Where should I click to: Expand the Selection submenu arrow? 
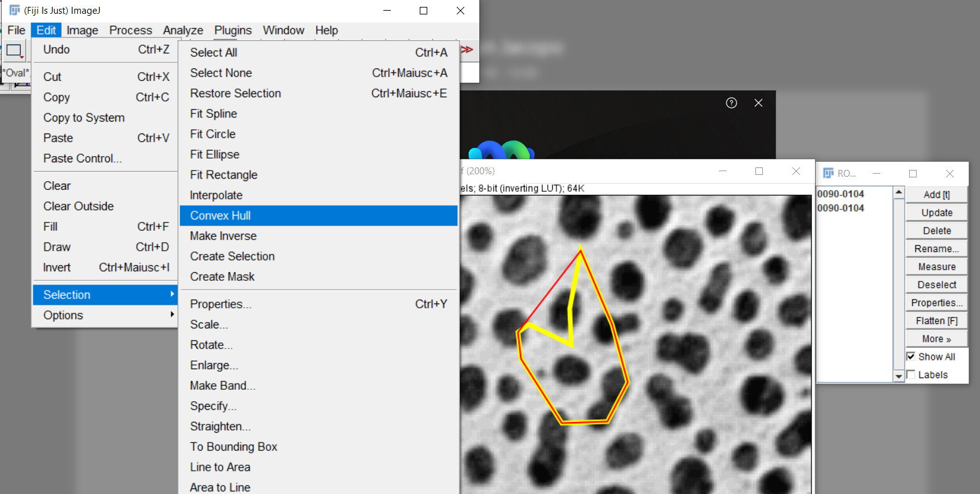[x=173, y=295]
